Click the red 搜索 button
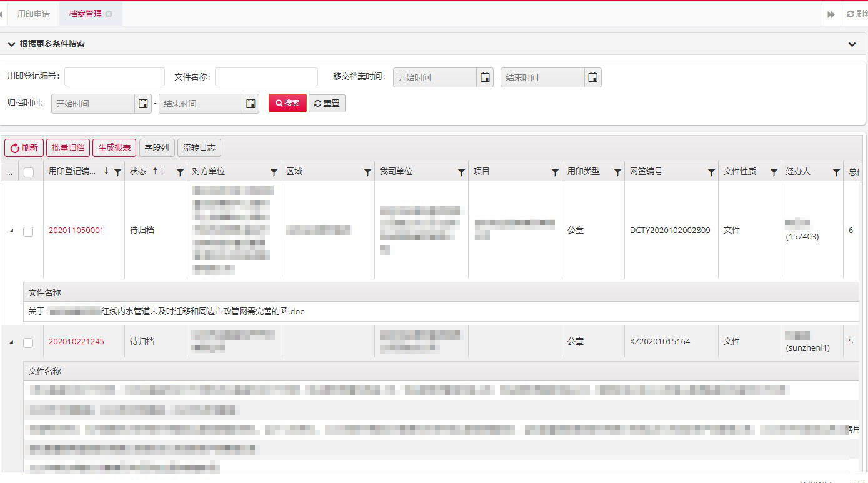Image resolution: width=868 pixels, height=483 pixels. 287,103
